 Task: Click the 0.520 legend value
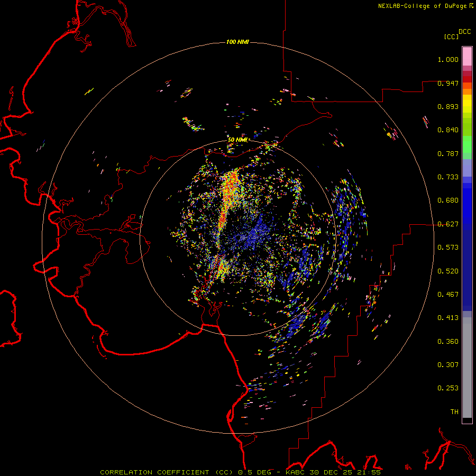[x=448, y=271]
